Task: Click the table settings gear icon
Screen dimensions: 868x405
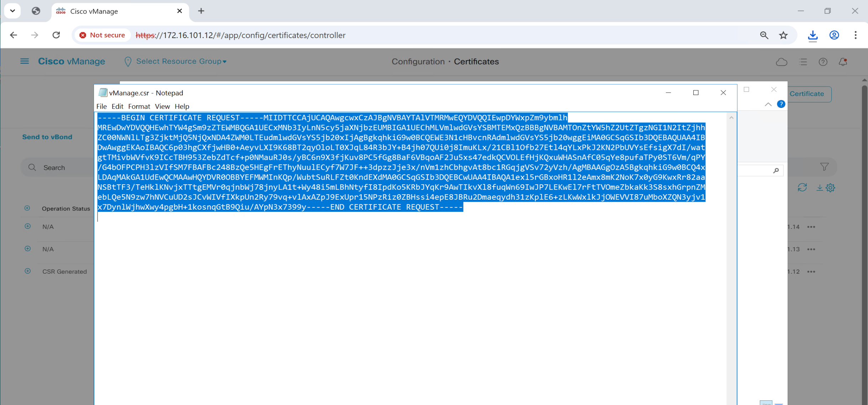Action: coord(830,188)
